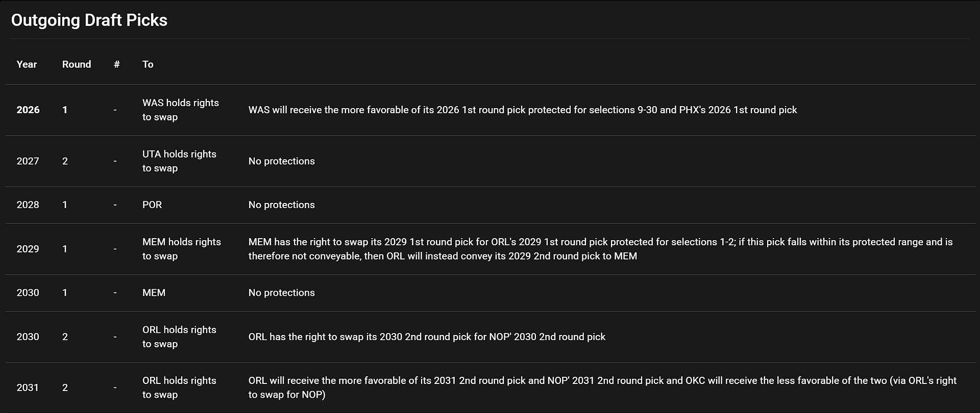980x413 pixels.
Task: Click the # column header
Action: [117, 64]
